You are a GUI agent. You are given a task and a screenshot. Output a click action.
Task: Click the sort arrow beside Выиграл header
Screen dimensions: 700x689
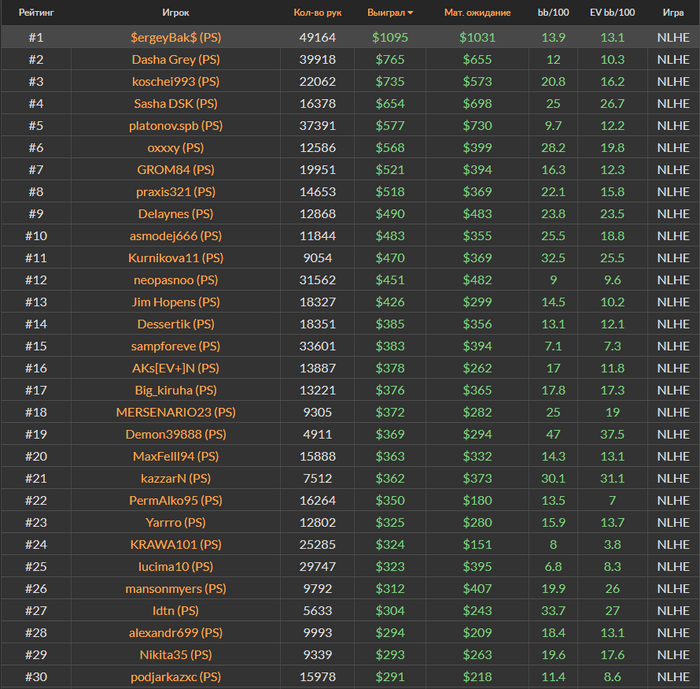click(x=410, y=13)
